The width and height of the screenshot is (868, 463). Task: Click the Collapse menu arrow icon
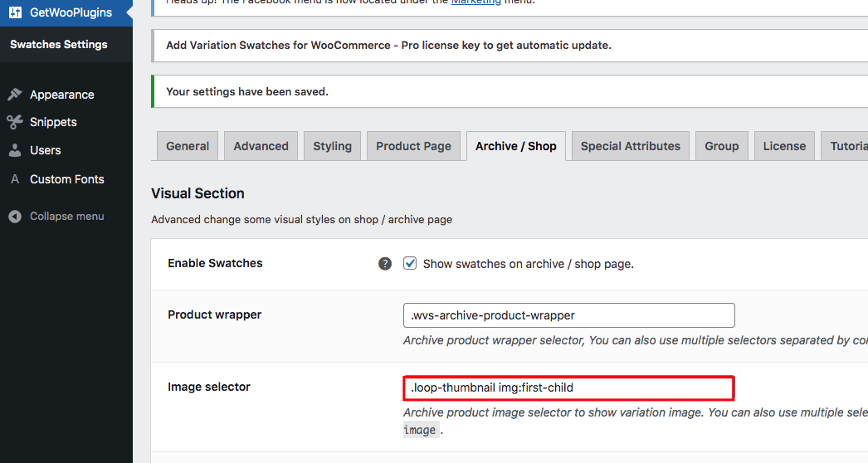coord(15,216)
